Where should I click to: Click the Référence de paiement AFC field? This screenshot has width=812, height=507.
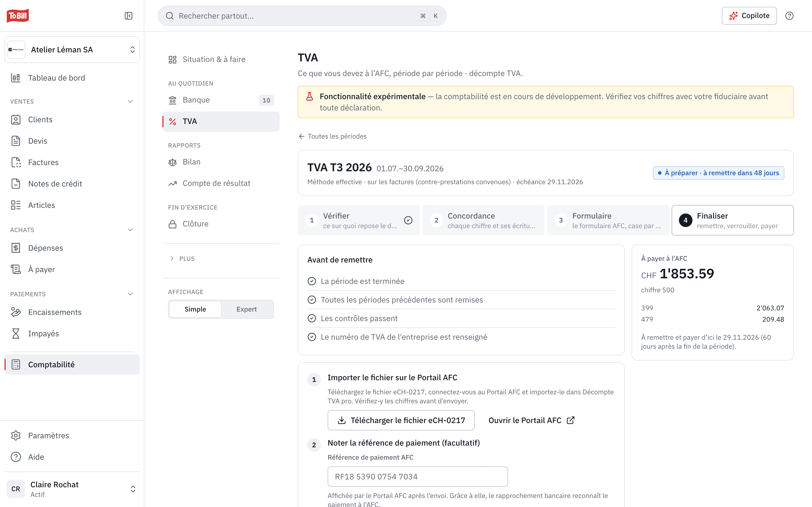click(418, 477)
